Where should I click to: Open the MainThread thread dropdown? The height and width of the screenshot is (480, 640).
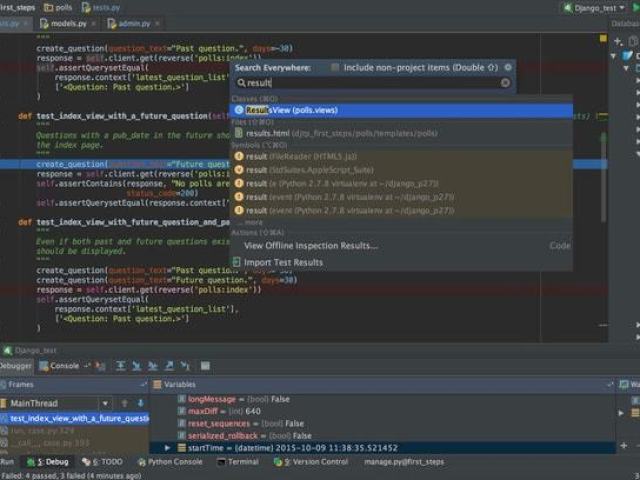click(x=105, y=403)
